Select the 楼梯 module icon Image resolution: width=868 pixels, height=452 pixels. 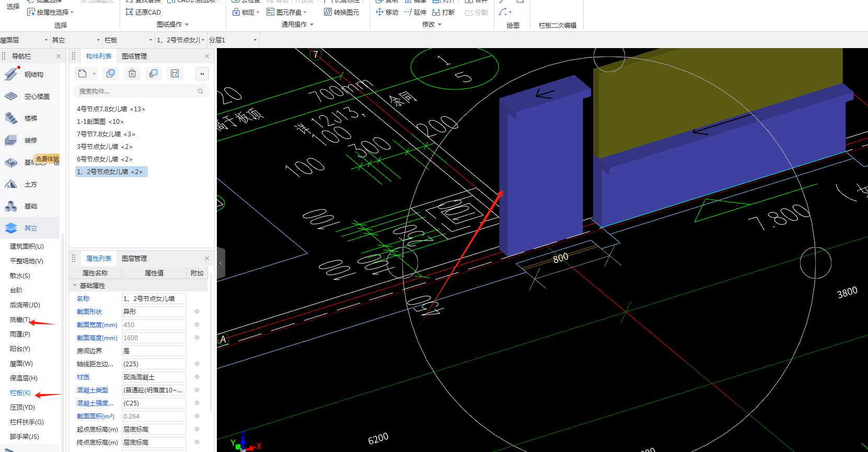pos(11,119)
